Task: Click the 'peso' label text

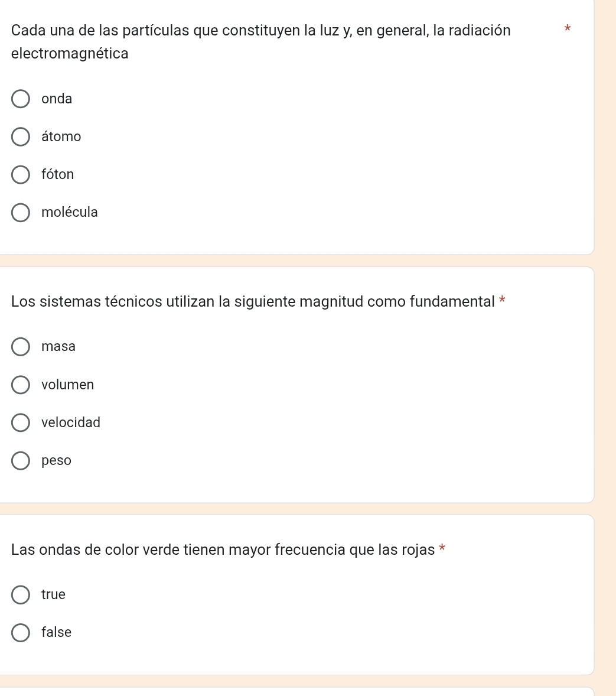Action: click(x=56, y=460)
